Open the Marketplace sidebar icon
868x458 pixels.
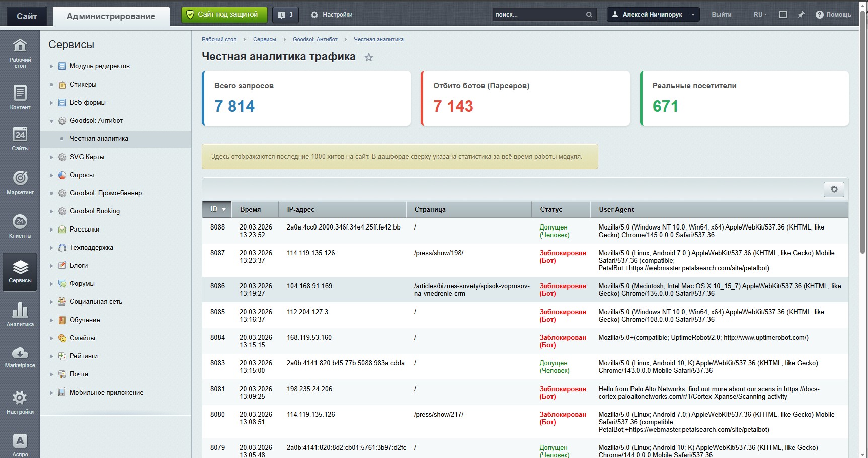[x=20, y=357]
